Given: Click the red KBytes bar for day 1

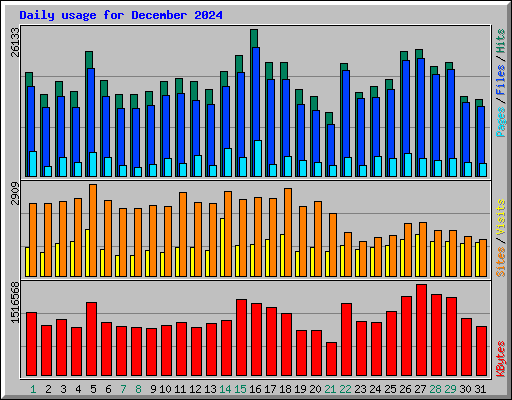Looking at the screenshot, I should click(31, 344).
